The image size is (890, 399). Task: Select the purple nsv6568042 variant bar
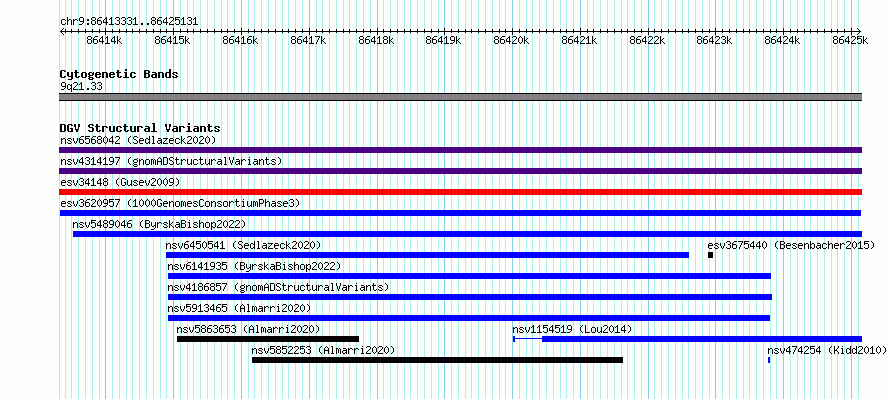[x=460, y=150]
